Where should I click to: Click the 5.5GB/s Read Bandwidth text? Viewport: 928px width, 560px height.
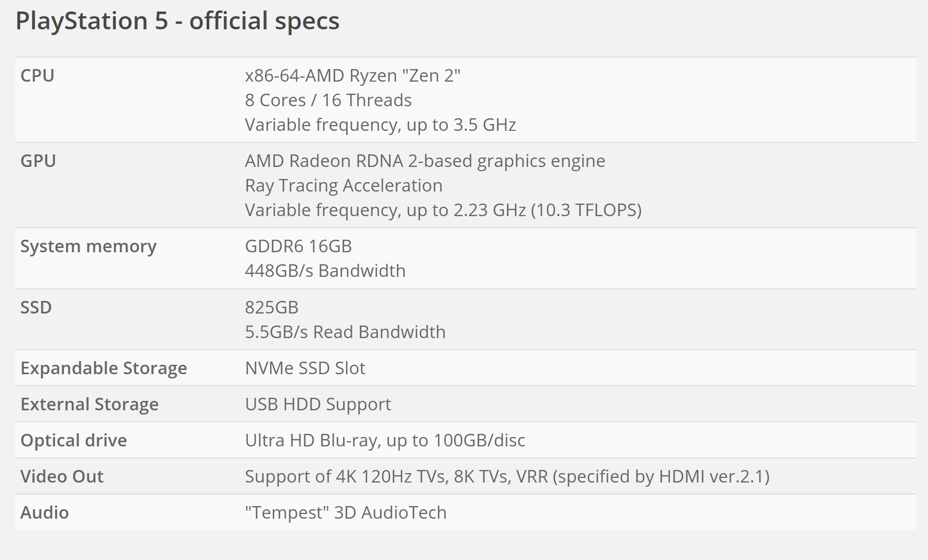345,332
